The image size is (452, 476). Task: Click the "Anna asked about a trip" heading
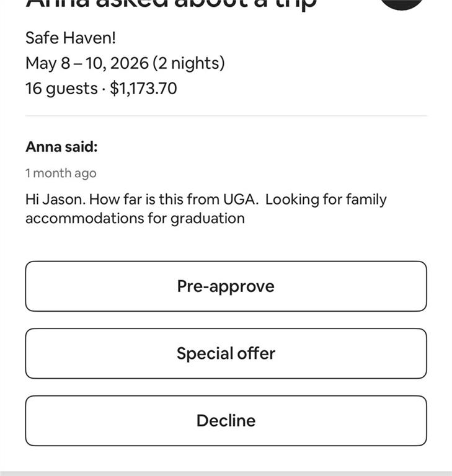(x=171, y=4)
